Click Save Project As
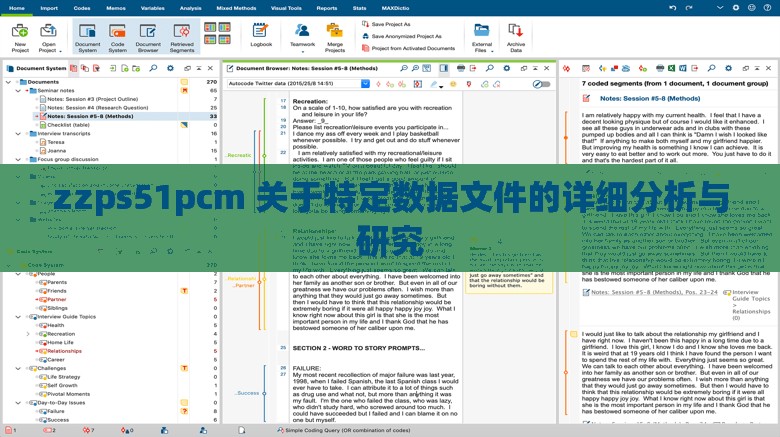780x437 pixels. pyautogui.click(x=386, y=24)
